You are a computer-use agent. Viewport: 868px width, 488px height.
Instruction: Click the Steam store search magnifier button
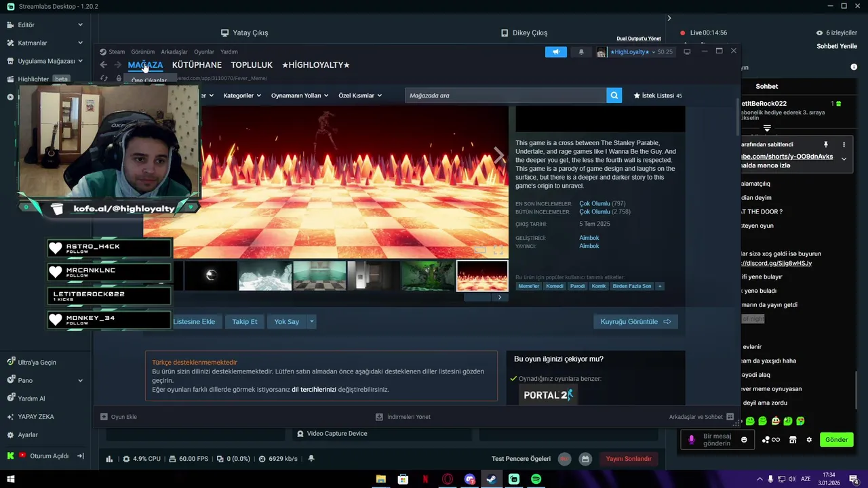[614, 96]
